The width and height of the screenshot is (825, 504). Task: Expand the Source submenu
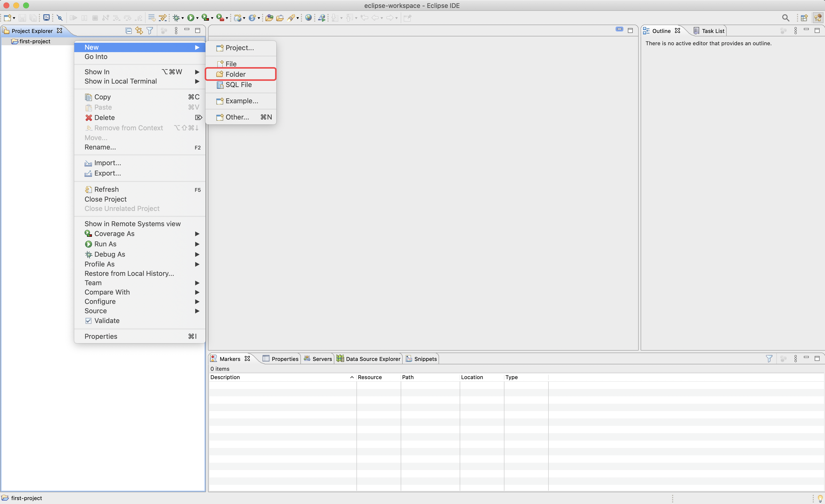pos(140,311)
